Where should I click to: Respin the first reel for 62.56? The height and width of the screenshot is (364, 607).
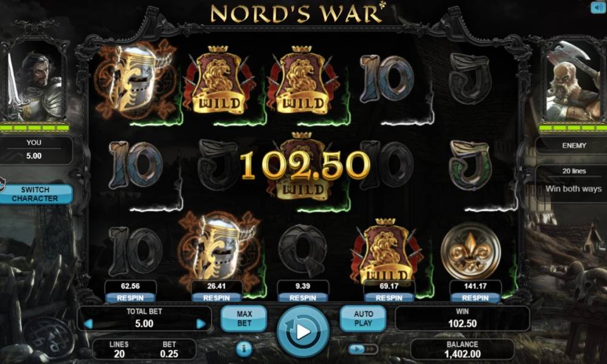tap(131, 297)
